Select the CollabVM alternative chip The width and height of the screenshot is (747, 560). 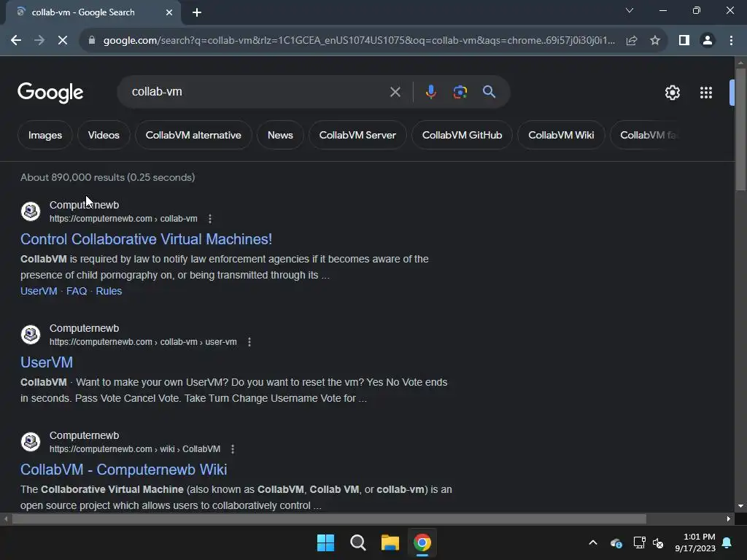193,135
